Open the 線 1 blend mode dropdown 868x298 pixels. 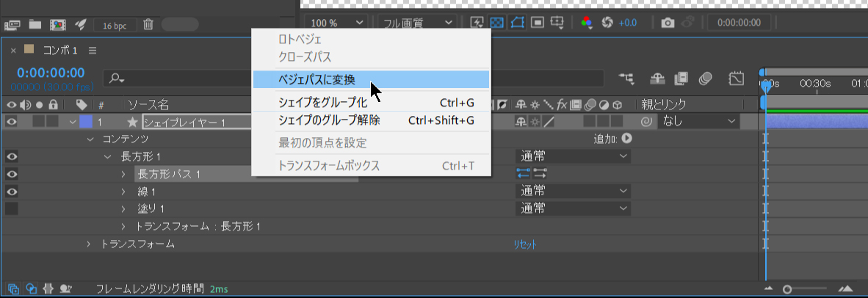tap(574, 192)
